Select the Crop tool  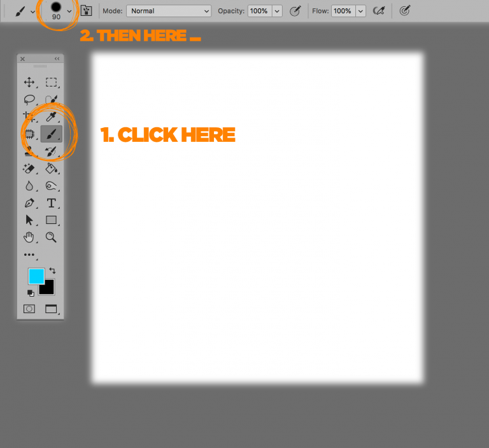(x=29, y=116)
